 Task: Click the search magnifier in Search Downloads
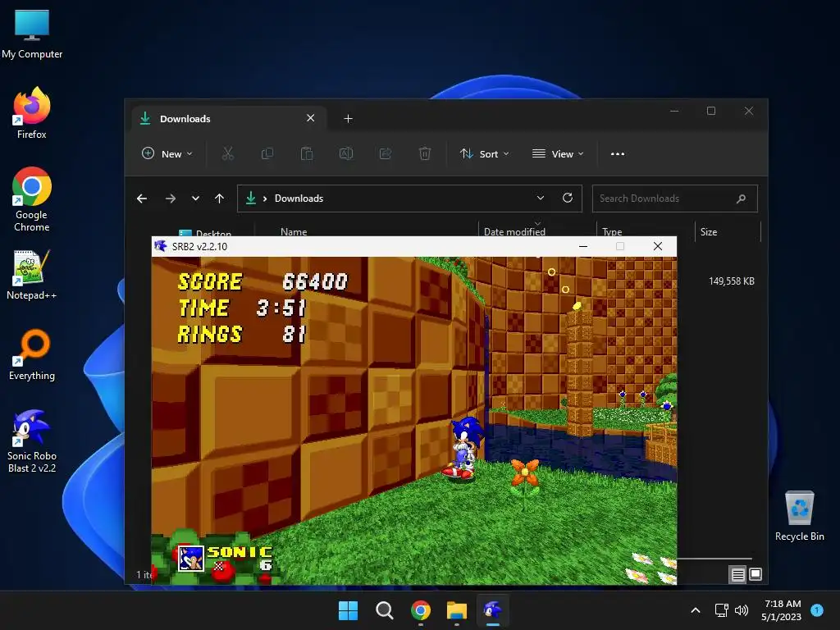coord(741,199)
